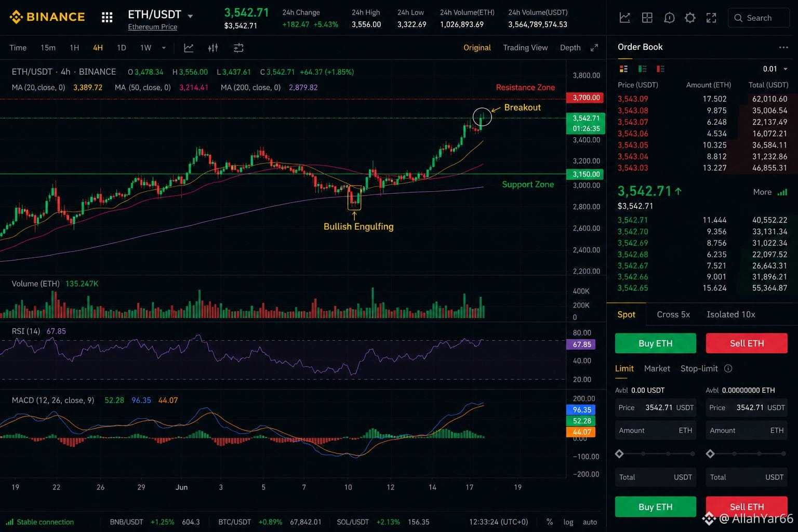
Task: Select the Limit order type
Action: click(x=624, y=368)
